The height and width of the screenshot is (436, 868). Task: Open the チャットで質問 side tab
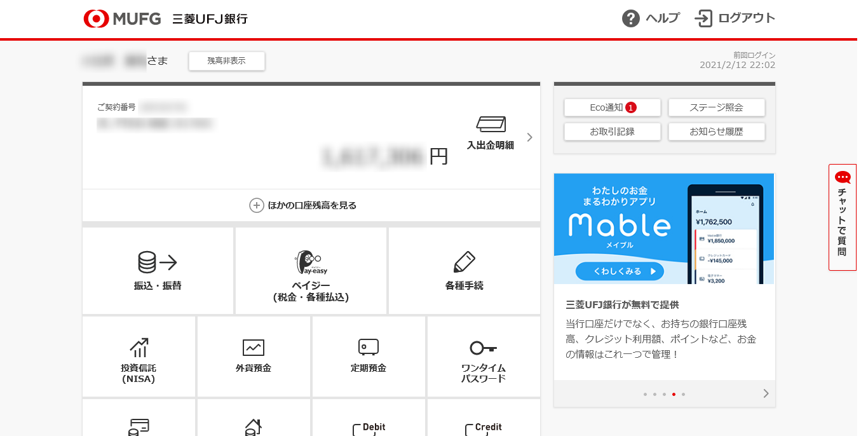point(843,217)
